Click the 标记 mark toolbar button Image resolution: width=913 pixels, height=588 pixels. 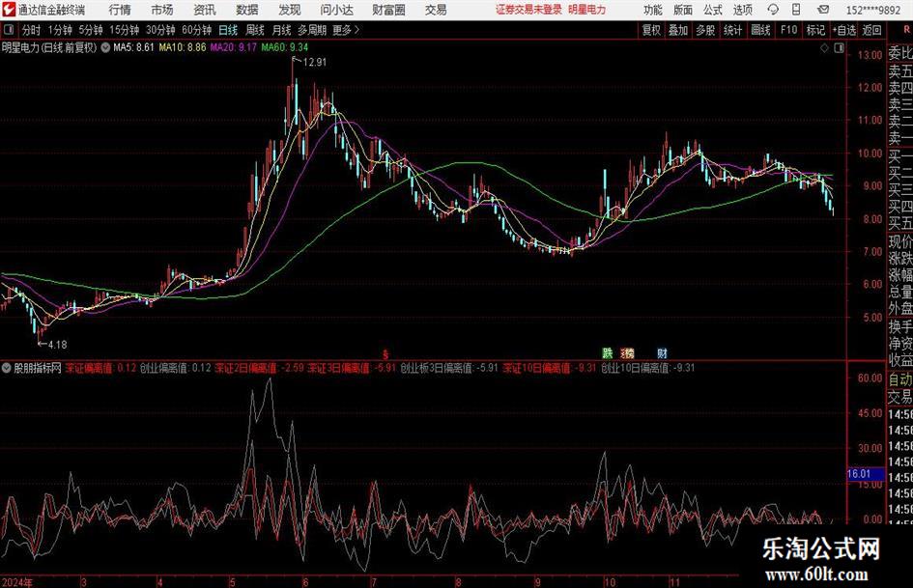[x=815, y=30]
